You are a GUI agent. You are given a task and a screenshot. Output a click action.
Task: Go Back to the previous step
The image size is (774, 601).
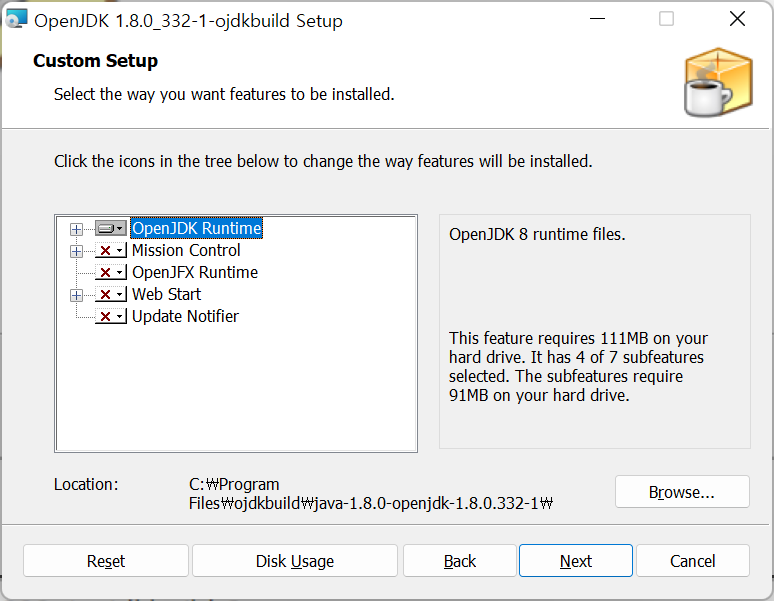[460, 561]
